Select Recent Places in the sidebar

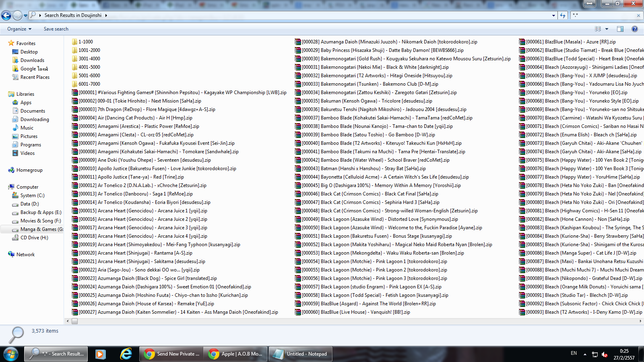click(x=35, y=77)
